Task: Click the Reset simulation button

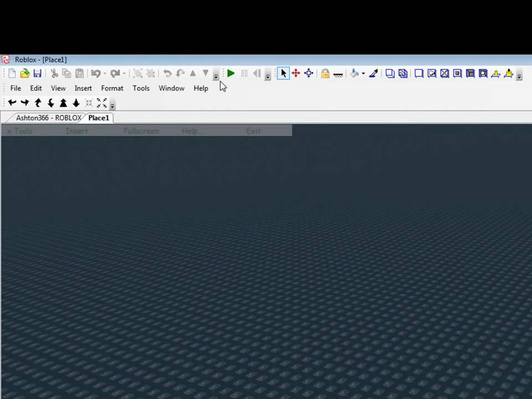Action: (257, 73)
